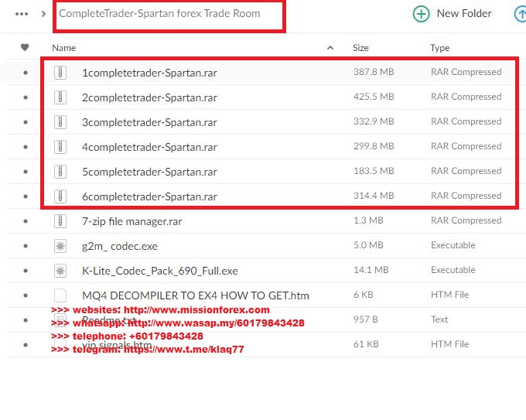Open CompleteTrader-Spartan forex Trade Room breadcrumb
526x420 pixels.
(159, 13)
